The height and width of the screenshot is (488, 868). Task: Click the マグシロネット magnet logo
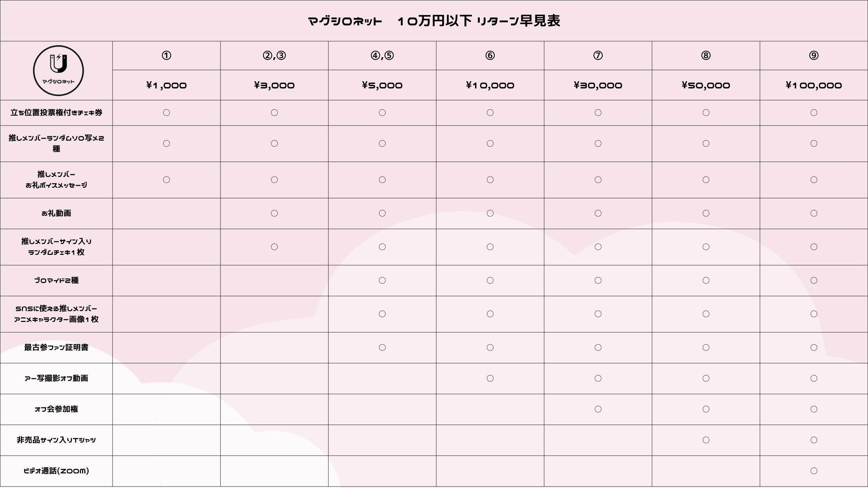tap(58, 70)
